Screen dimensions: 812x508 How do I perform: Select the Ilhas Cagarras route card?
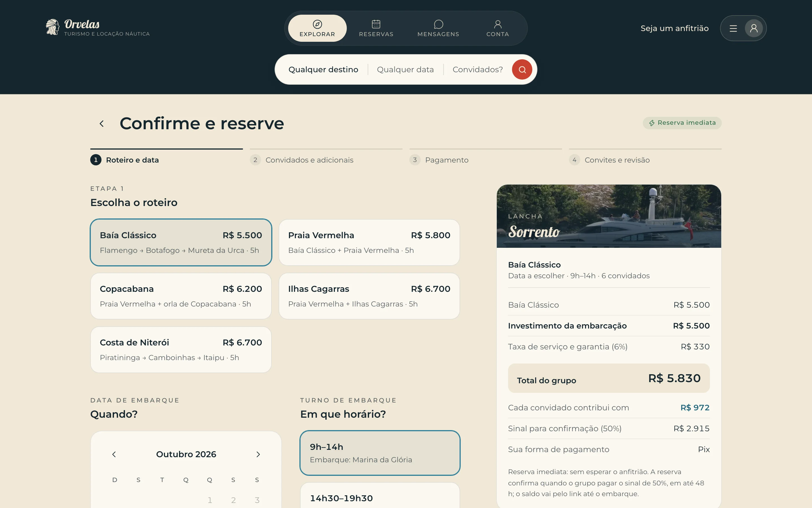pos(369,296)
